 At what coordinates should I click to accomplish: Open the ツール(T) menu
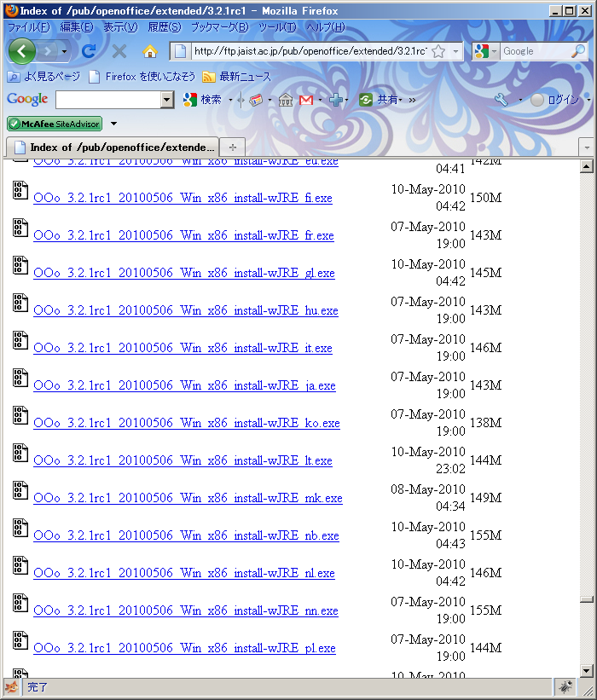coord(277,27)
